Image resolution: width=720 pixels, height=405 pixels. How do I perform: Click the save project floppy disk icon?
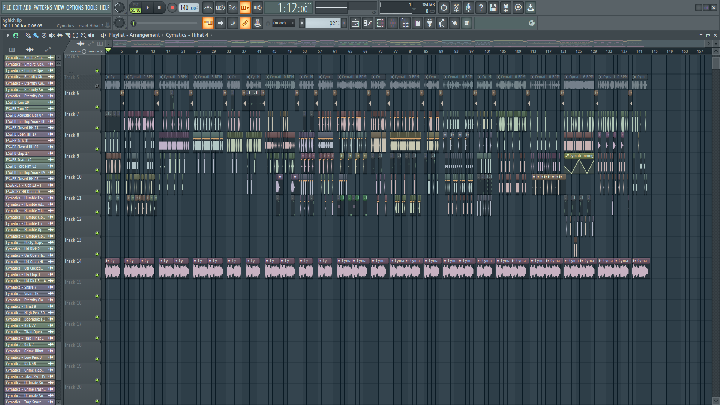tap(493, 8)
